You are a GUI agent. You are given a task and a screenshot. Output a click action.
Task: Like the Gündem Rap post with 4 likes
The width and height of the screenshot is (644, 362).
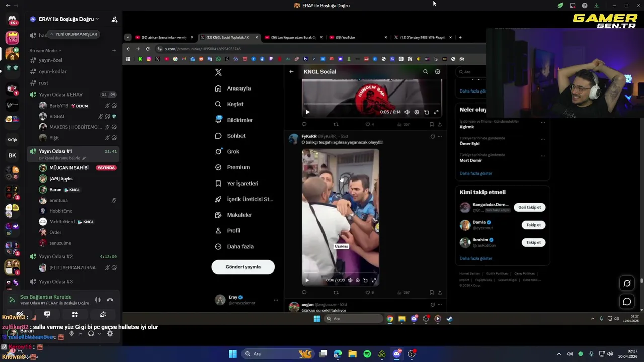[x=369, y=124]
